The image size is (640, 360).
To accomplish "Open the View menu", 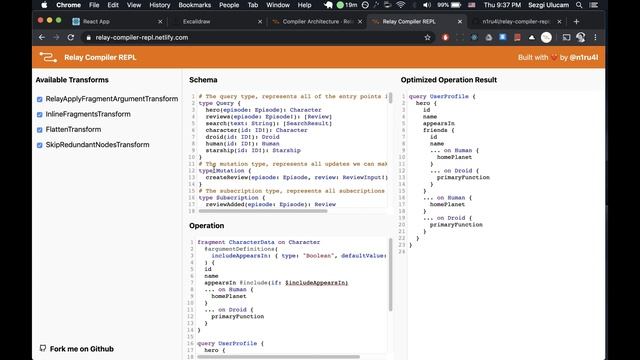I will pos(134,5).
